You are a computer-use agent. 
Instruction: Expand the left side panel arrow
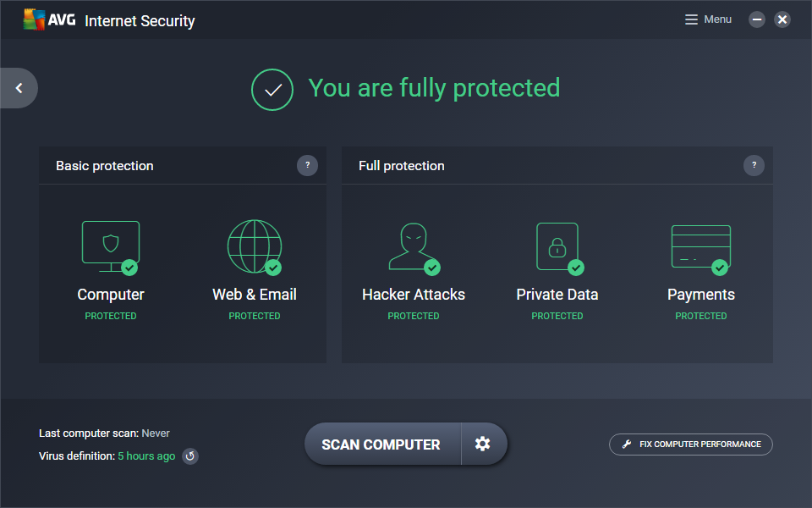pos(19,88)
